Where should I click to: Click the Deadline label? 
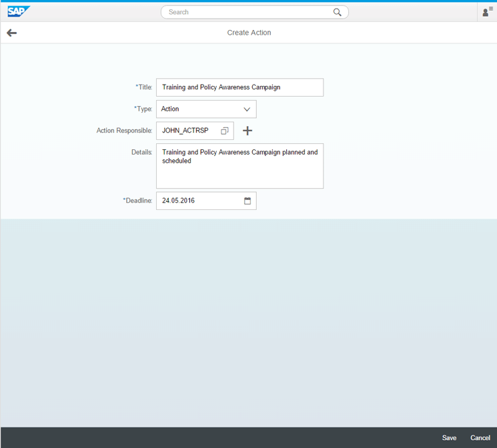(x=137, y=201)
